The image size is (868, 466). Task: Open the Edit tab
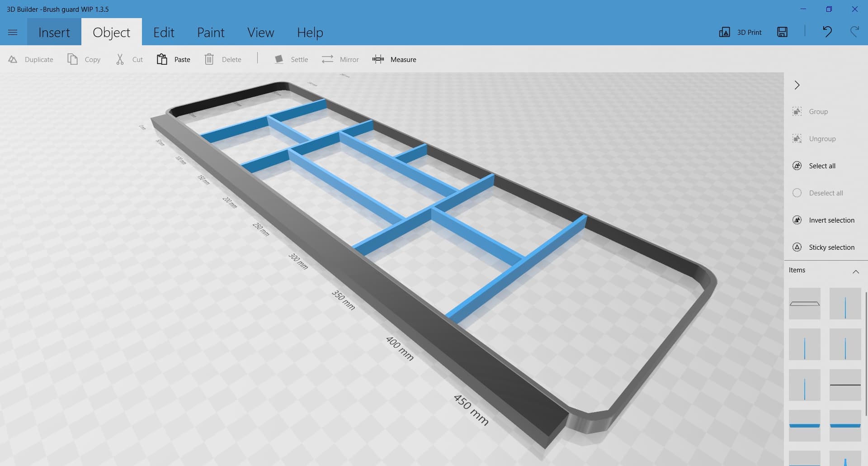point(164,33)
